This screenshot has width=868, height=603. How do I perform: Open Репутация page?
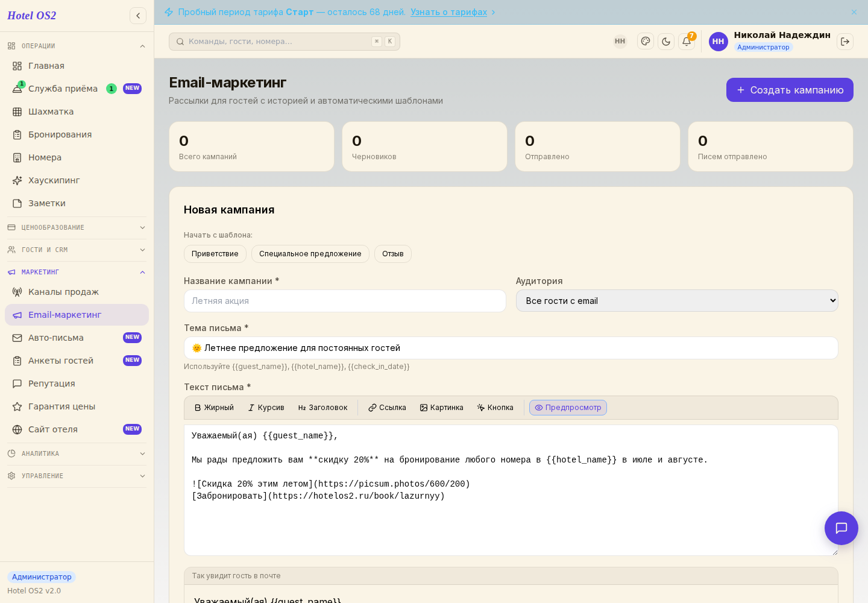tap(77, 384)
